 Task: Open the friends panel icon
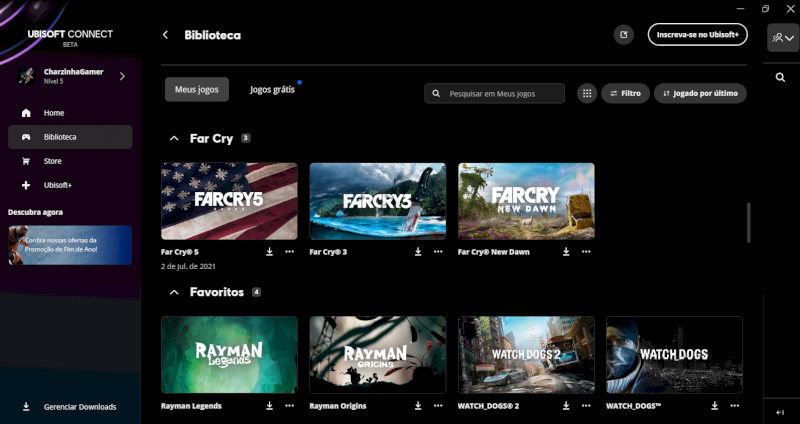click(x=783, y=37)
